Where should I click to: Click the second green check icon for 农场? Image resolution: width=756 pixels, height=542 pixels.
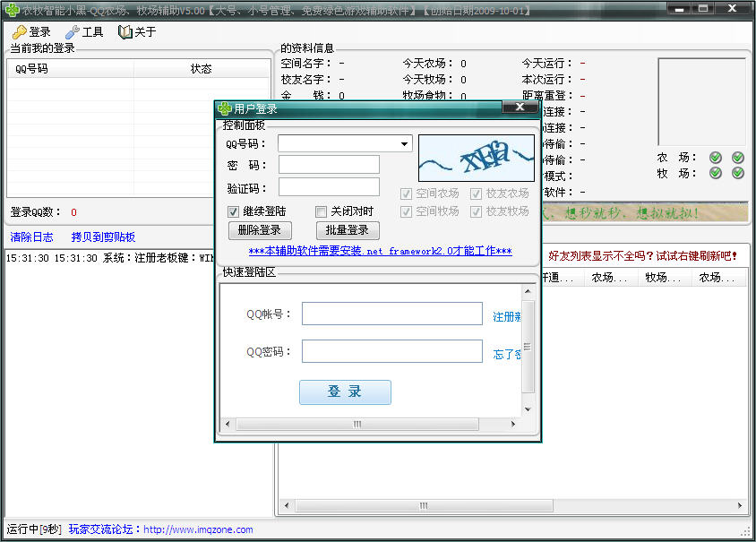point(738,157)
